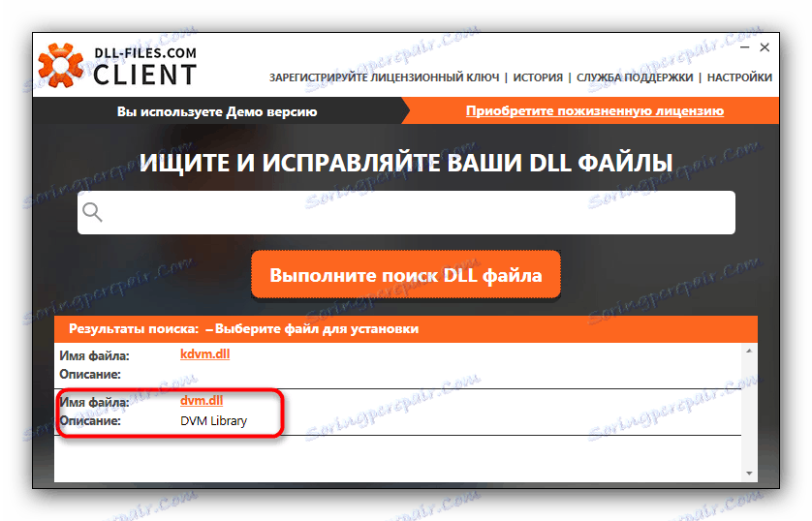Open the dvm.dll search result
Image resolution: width=812 pixels, height=521 pixels.
202,401
